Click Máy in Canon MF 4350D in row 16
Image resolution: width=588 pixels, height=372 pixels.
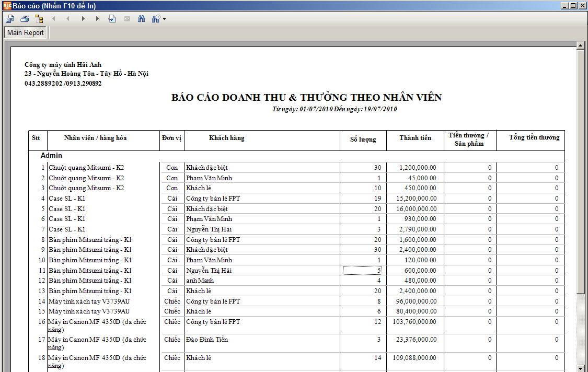point(97,326)
